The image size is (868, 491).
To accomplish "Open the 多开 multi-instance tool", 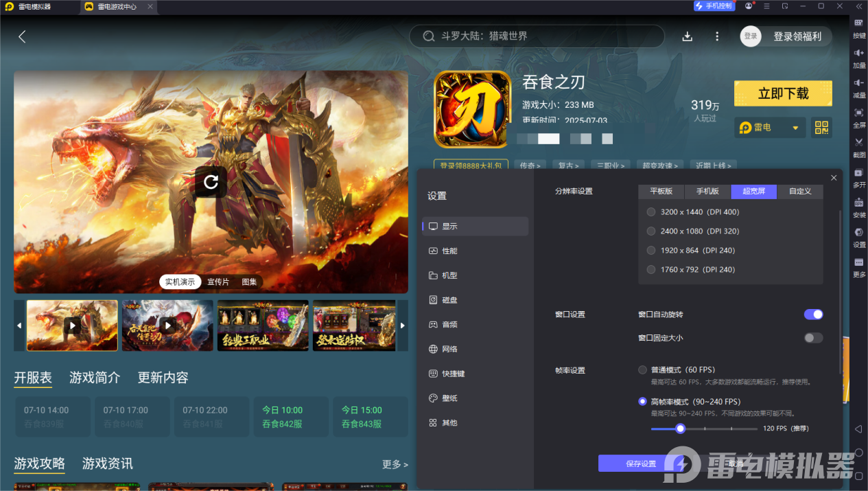I will click(x=858, y=176).
